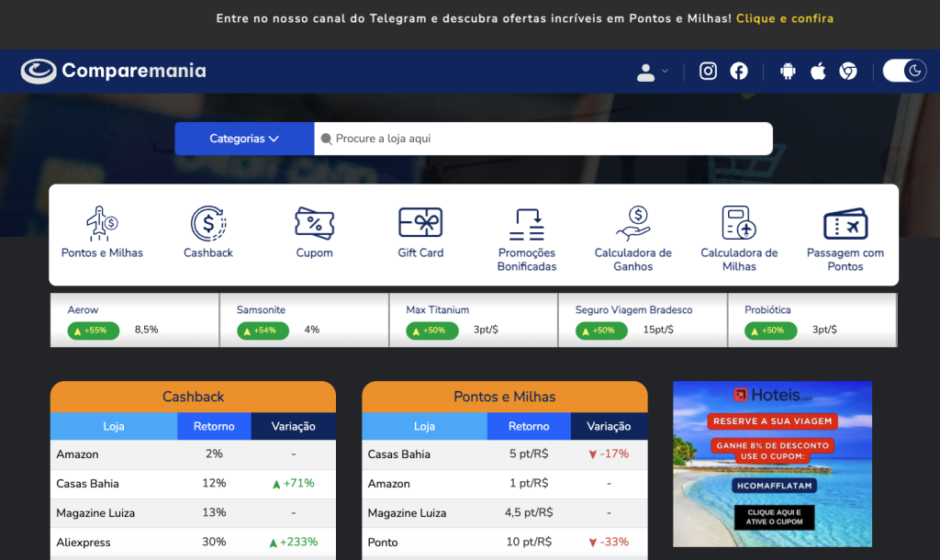This screenshot has height=560, width=940.
Task: Open Aliexpress in the Cashback table
Action: coord(84,543)
